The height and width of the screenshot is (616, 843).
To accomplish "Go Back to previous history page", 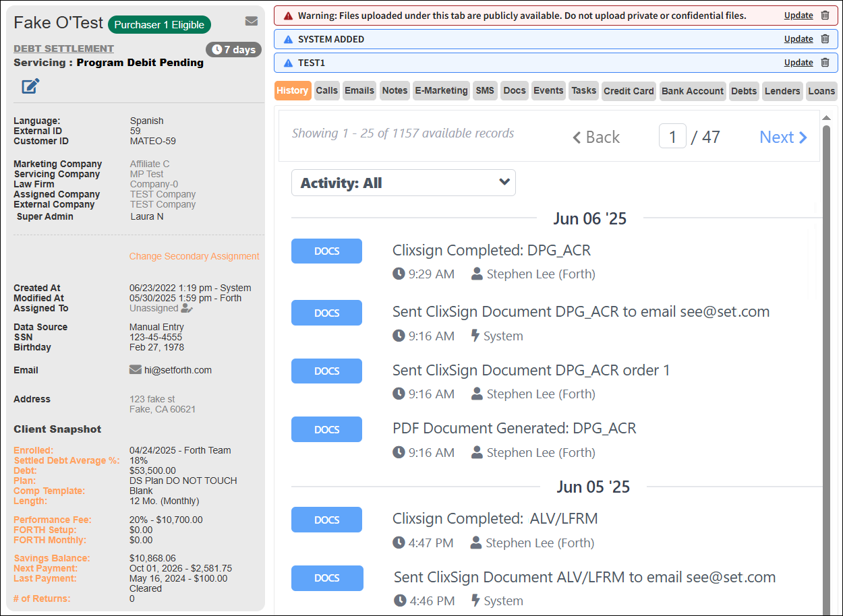I will click(596, 137).
